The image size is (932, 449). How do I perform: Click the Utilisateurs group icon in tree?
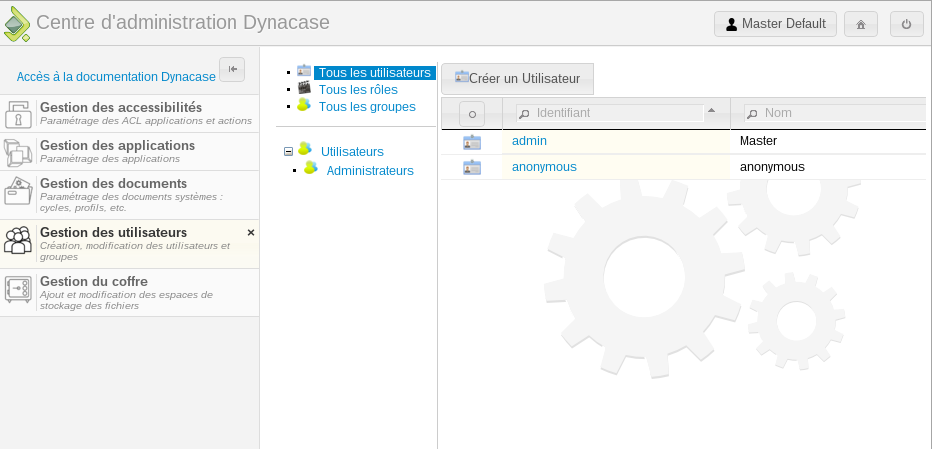coord(305,149)
